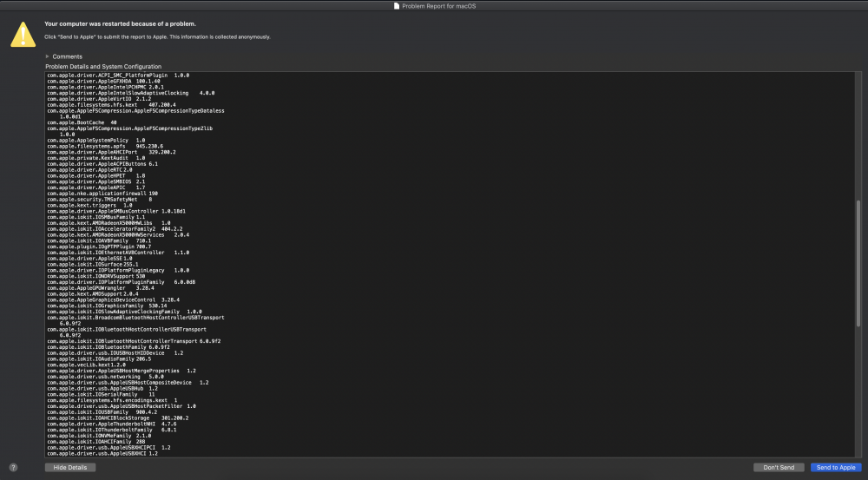Click the com.apple.iokit.IOBluetoothFamily line
The image size is (868, 480).
tap(108, 347)
